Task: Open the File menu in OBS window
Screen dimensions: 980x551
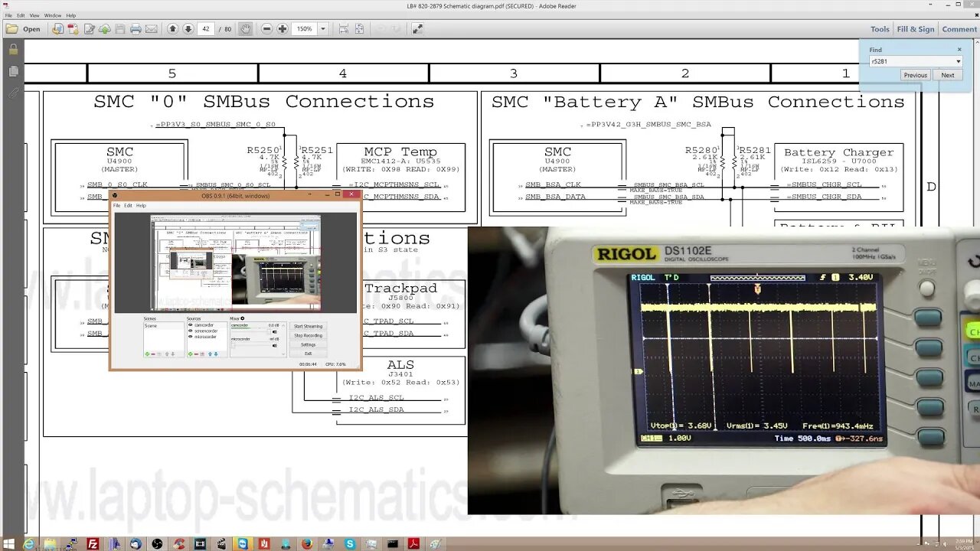Action: (x=117, y=205)
